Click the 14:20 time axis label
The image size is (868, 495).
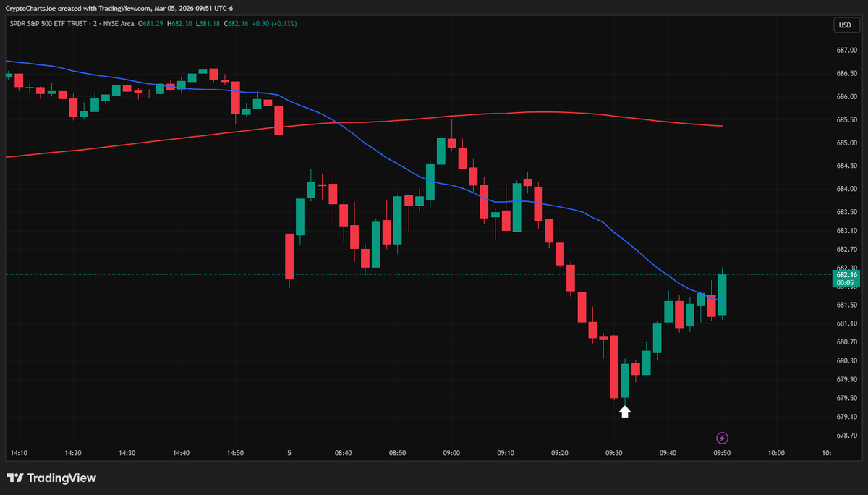click(73, 453)
